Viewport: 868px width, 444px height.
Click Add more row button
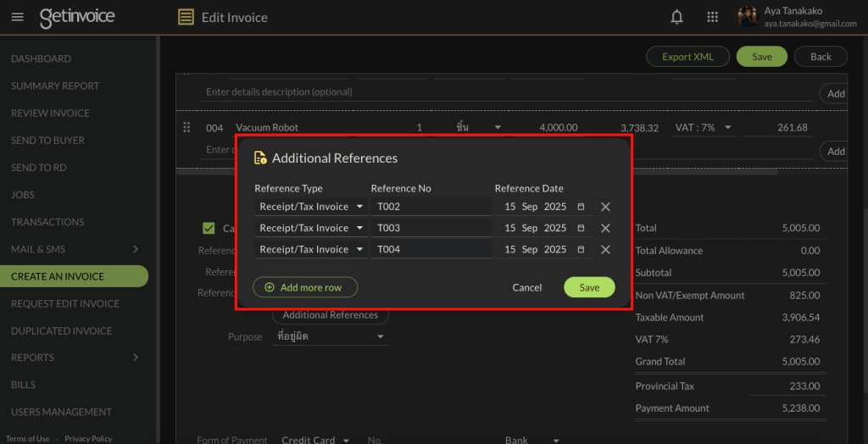(x=305, y=287)
